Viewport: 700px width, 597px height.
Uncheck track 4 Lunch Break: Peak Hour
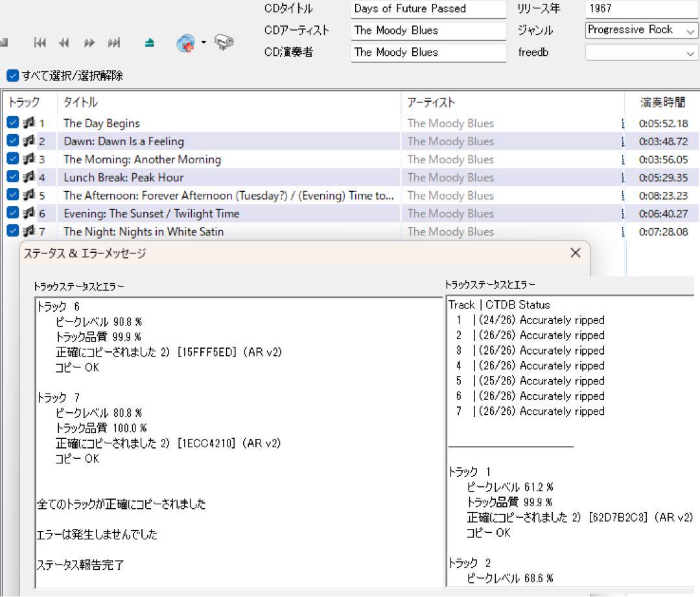click(x=13, y=177)
